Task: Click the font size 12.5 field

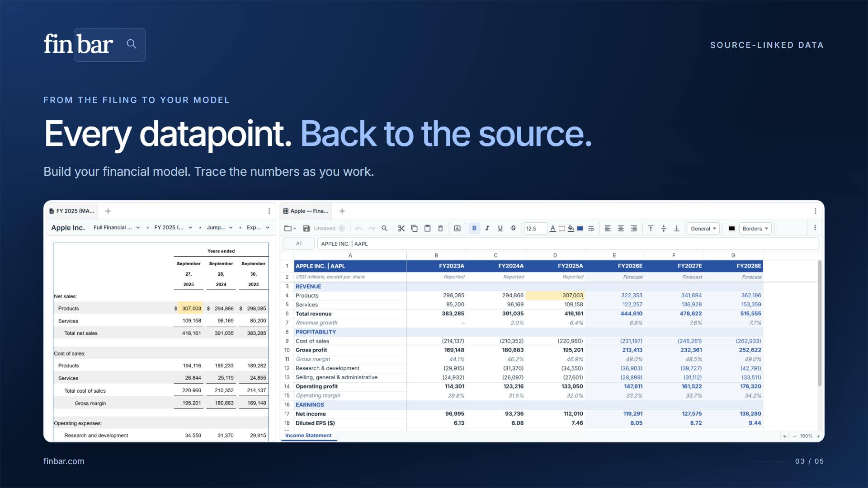Action: pyautogui.click(x=535, y=229)
